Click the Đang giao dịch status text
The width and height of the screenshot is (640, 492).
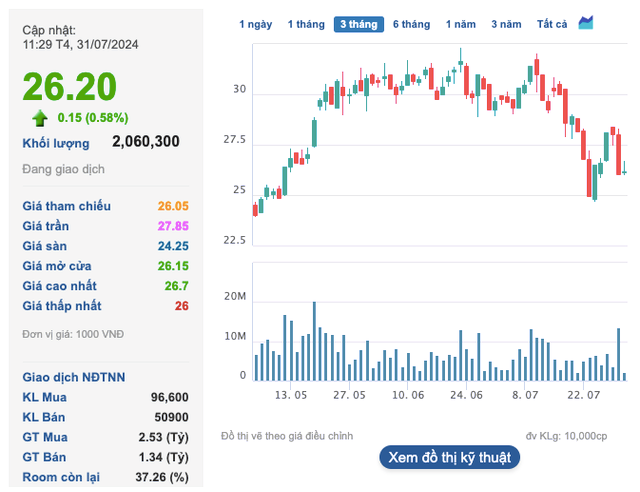[x=63, y=169]
